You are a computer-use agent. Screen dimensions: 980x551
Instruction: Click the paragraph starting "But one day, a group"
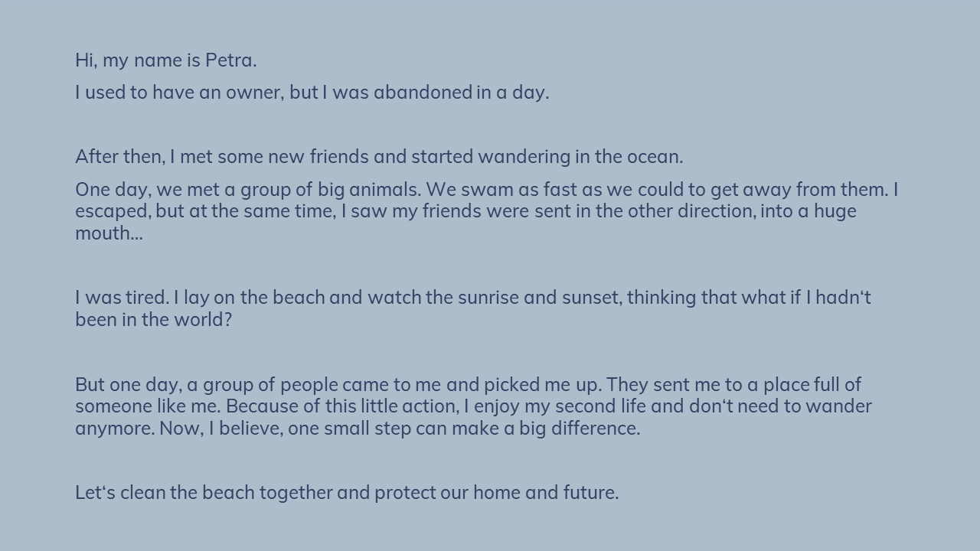point(473,406)
